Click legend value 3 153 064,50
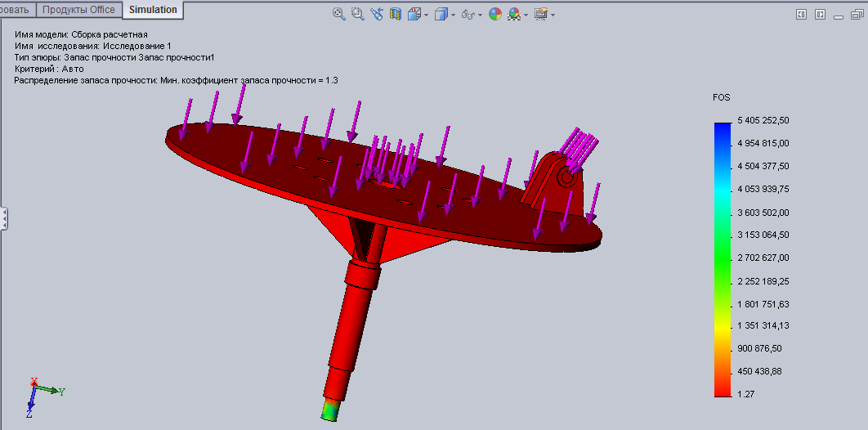Image resolution: width=868 pixels, height=430 pixels. click(763, 235)
